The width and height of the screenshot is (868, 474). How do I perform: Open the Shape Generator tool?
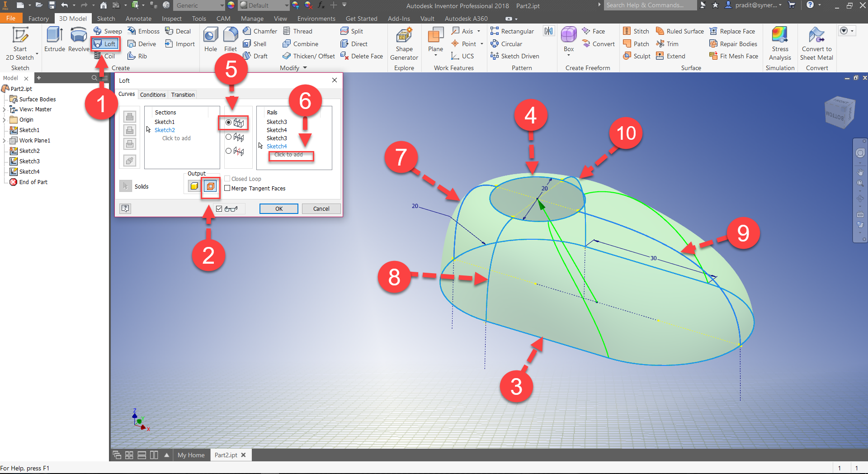point(404,43)
